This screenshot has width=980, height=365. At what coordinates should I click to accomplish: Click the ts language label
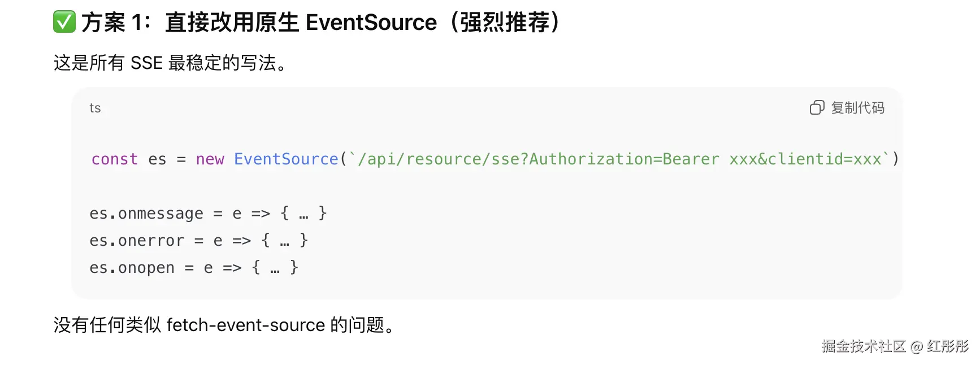95,108
